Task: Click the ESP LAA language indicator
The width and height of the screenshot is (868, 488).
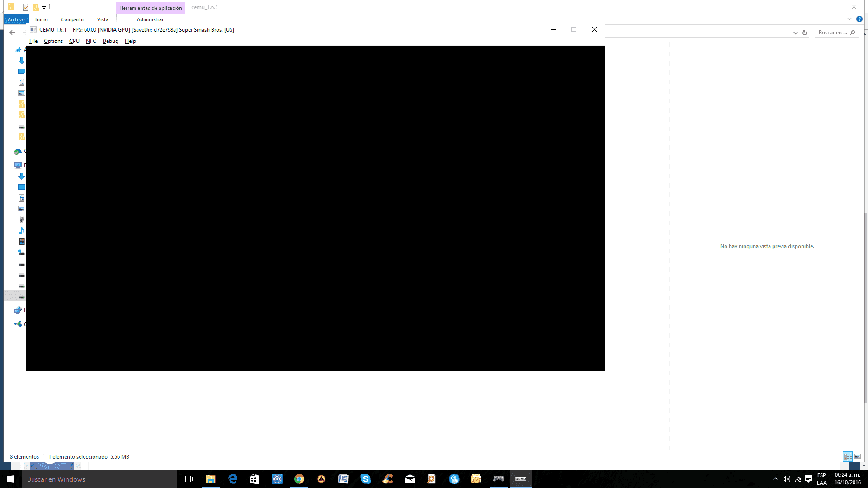Action: 822,479
